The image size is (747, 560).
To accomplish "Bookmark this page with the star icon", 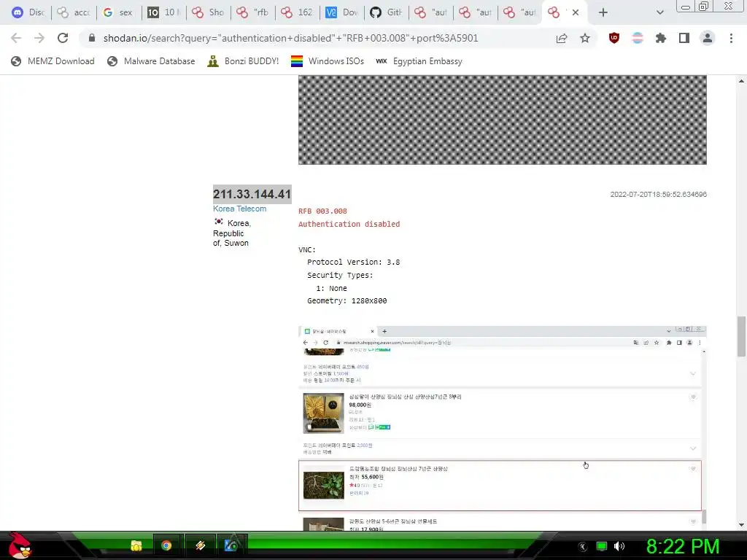I will point(585,38).
